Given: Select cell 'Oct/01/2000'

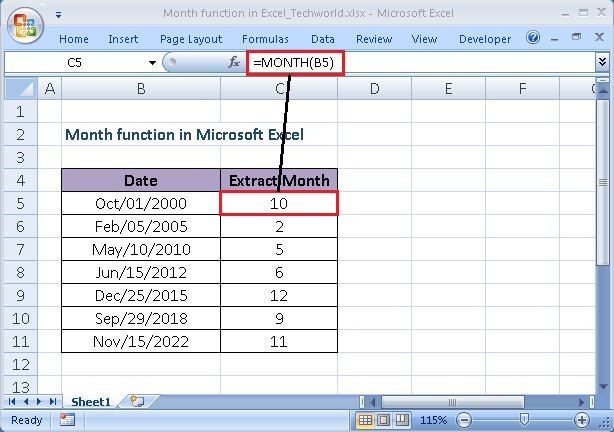Looking at the screenshot, I should pyautogui.click(x=141, y=203).
